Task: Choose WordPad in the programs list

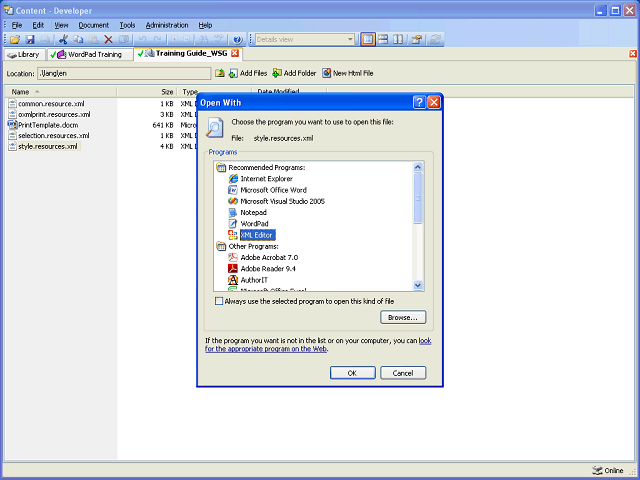Action: [254, 224]
